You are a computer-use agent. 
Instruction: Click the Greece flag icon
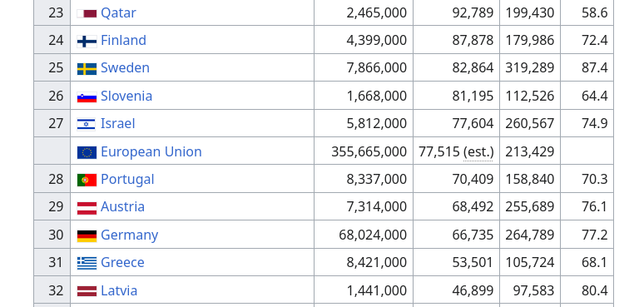coord(87,263)
